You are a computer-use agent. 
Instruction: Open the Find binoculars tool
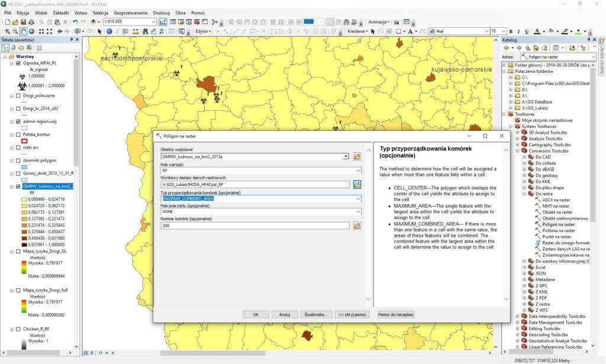[146, 31]
